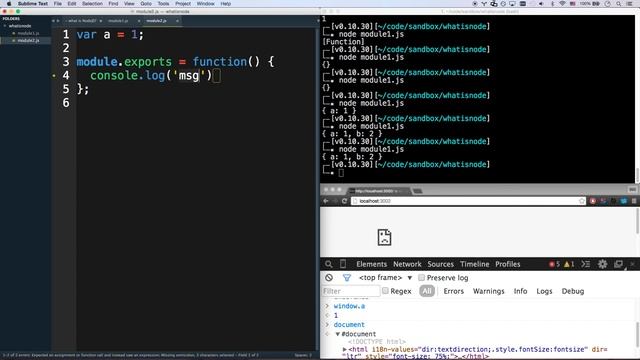
Task: Open the File menu in Sublime Text
Action: coord(58,4)
